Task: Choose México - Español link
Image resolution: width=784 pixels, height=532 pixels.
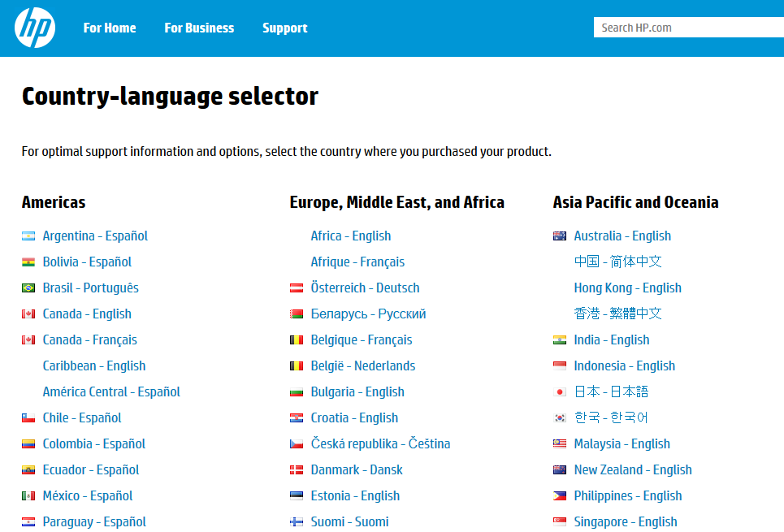Action: (88, 496)
